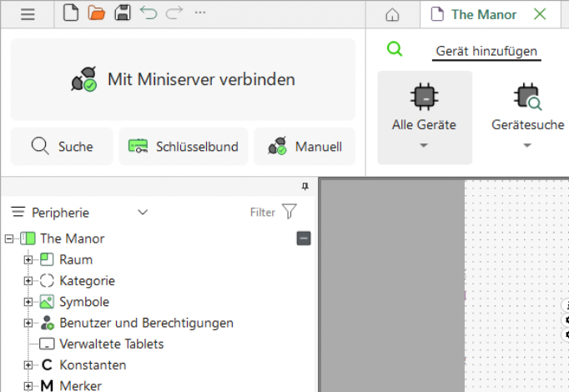This screenshot has height=392, width=569.
Task: Select the Konstanten tree item
Action: (x=93, y=364)
